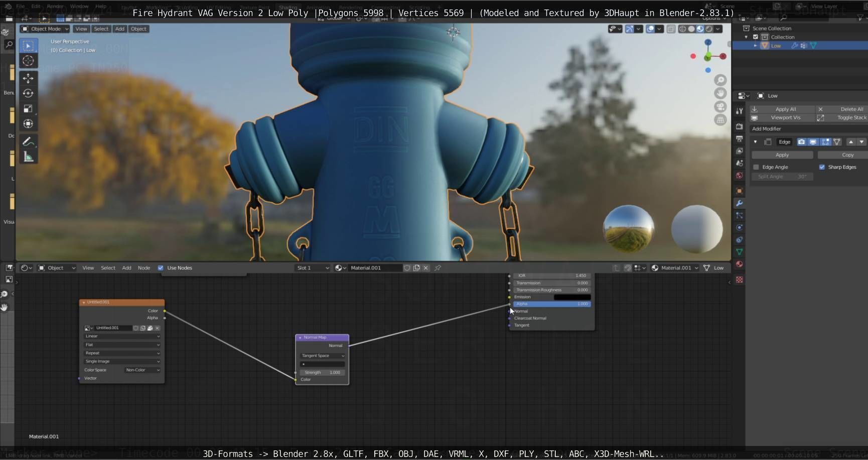Screen dimensions: 868x460
Task: Click the pin icon in node editor header
Action: click(438, 268)
